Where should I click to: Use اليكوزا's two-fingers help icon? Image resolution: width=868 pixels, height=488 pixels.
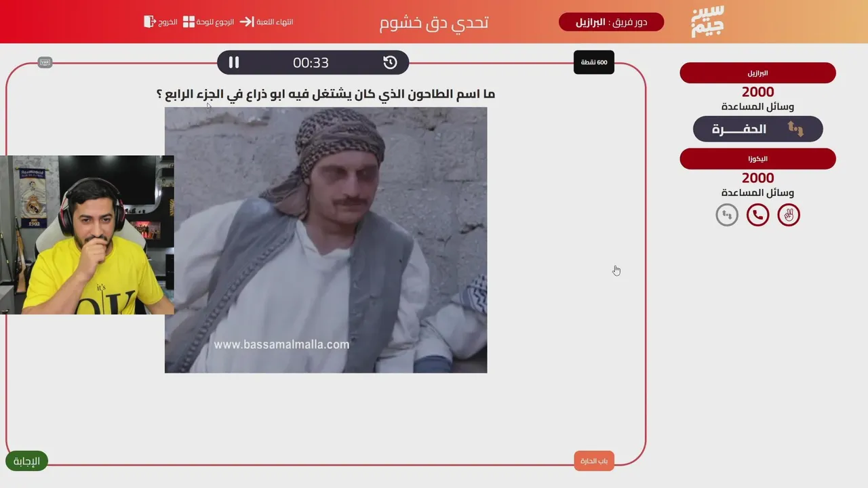tap(789, 216)
